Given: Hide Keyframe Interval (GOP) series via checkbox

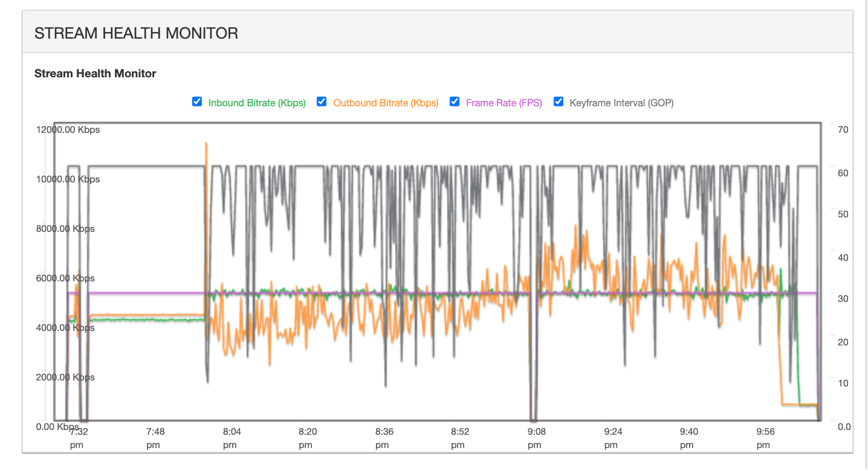Looking at the screenshot, I should (x=559, y=101).
